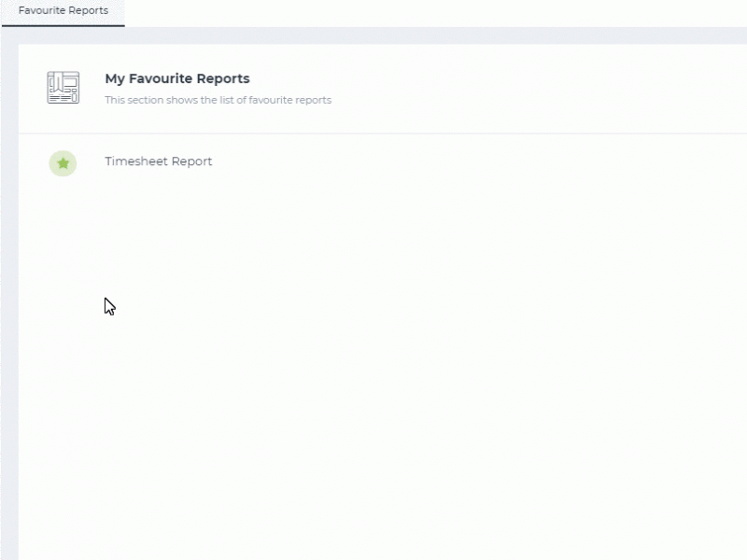
Task: Click the My Favourite Reports section icon
Action: coord(63,88)
